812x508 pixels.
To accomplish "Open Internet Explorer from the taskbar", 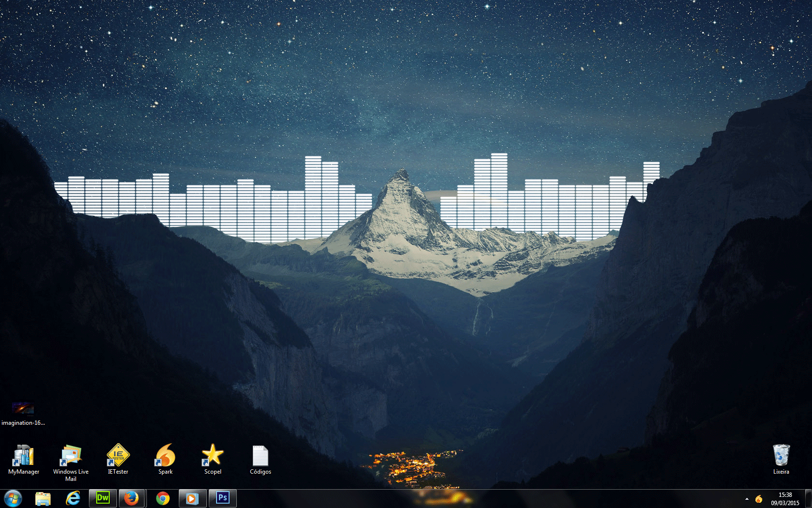I will point(73,498).
